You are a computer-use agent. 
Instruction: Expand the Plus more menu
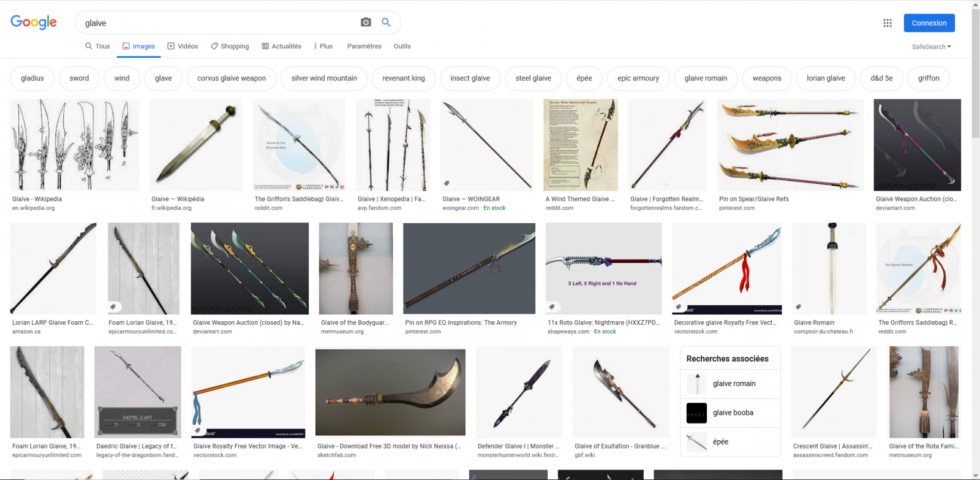click(x=323, y=47)
